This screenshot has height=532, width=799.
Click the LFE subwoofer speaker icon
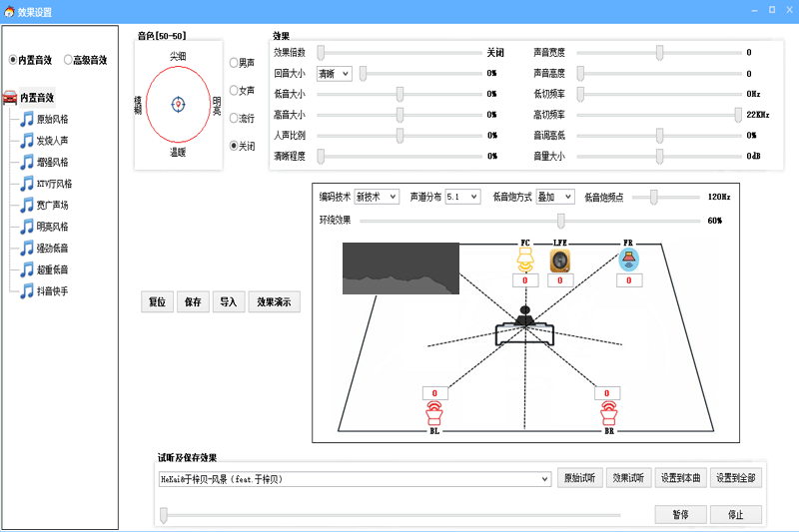560,261
